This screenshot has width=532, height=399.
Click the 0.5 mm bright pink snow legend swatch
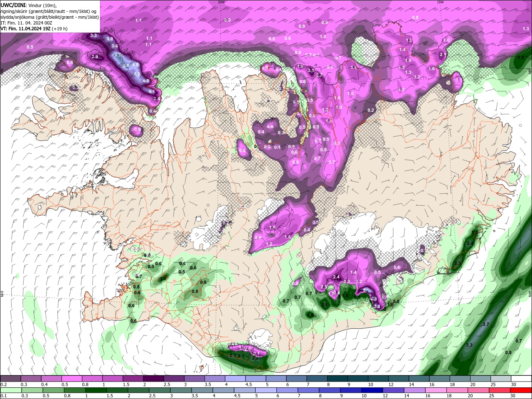click(x=71, y=379)
